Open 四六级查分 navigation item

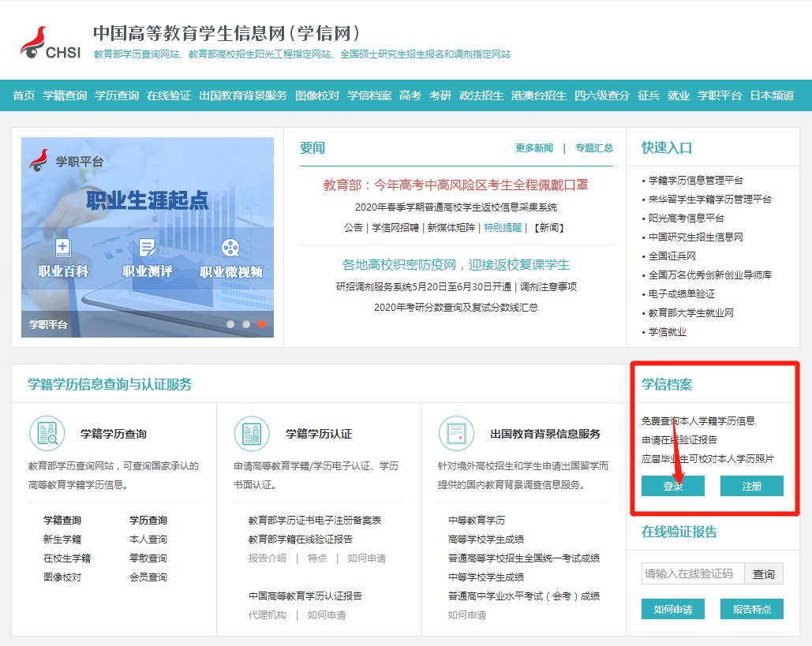point(602,95)
